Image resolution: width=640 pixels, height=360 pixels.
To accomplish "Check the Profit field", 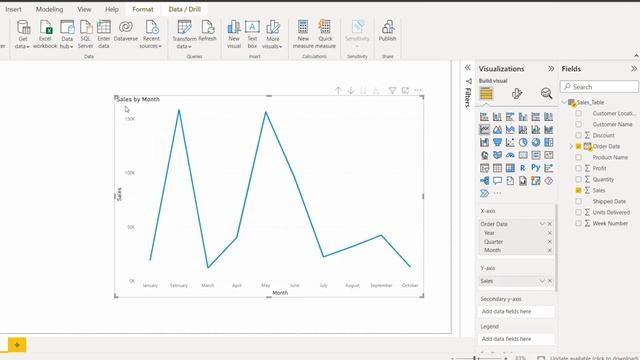I will 578,168.
